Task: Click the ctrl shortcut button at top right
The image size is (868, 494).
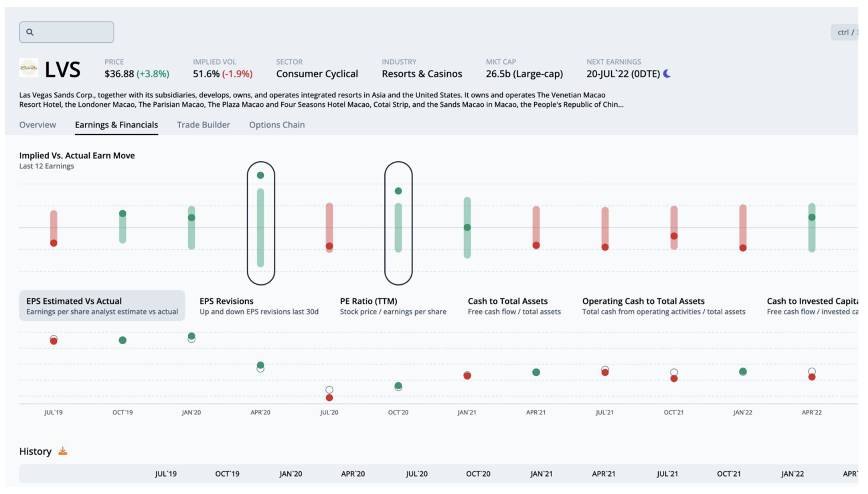Action: [x=846, y=32]
